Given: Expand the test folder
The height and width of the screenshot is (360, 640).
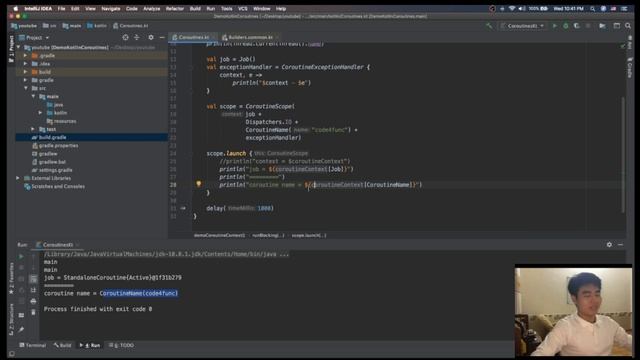Looking at the screenshot, I should click(x=33, y=129).
